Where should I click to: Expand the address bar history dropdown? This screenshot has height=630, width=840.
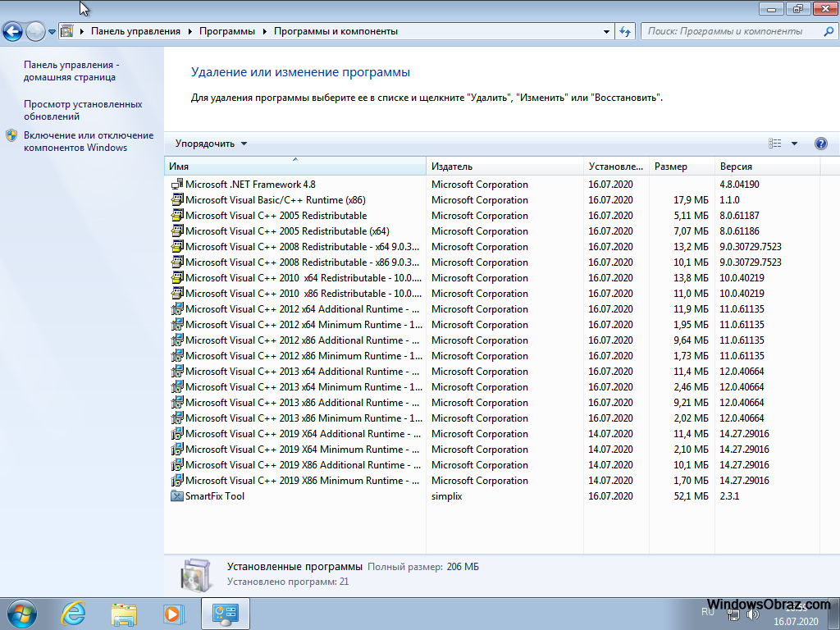pyautogui.click(x=607, y=31)
